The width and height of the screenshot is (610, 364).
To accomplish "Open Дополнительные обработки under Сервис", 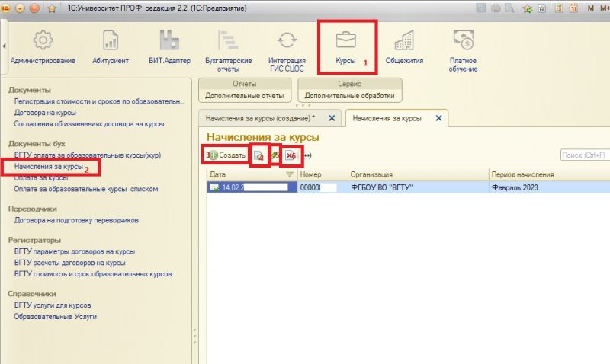I will (x=348, y=96).
